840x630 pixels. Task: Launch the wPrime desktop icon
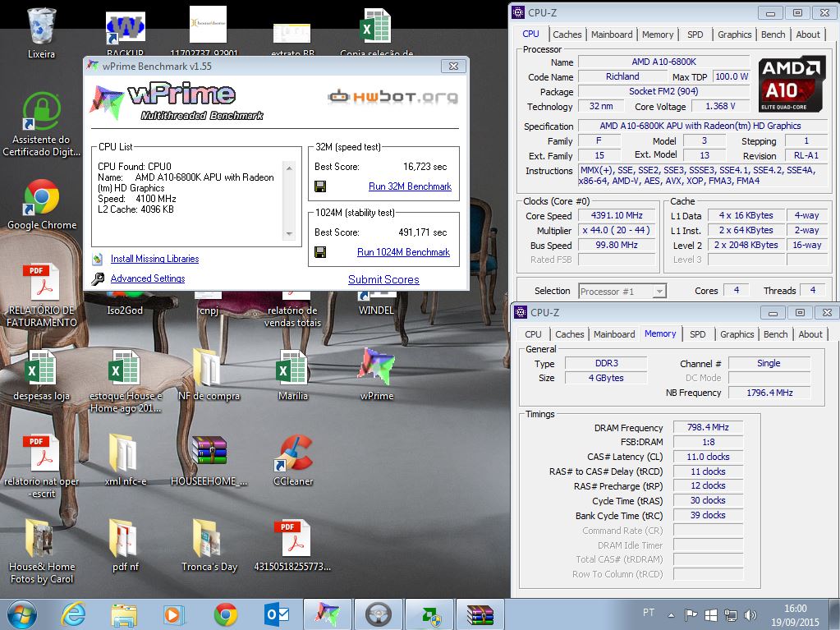pyautogui.click(x=377, y=375)
